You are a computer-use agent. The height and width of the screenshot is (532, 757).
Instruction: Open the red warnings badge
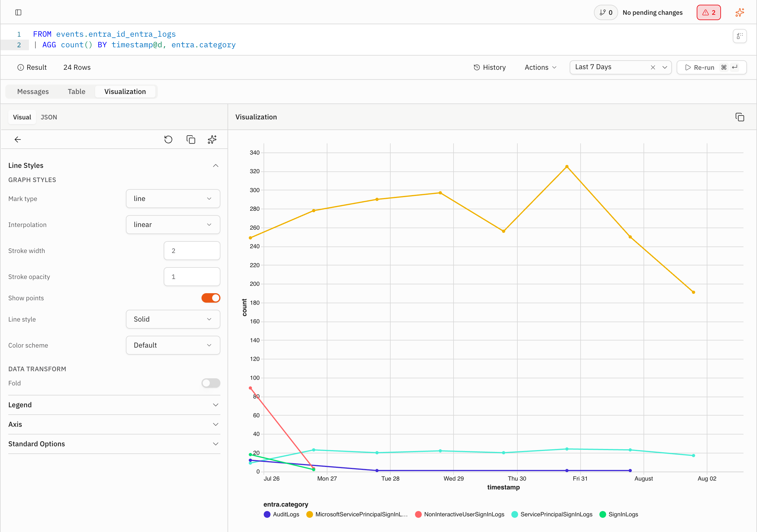click(709, 12)
